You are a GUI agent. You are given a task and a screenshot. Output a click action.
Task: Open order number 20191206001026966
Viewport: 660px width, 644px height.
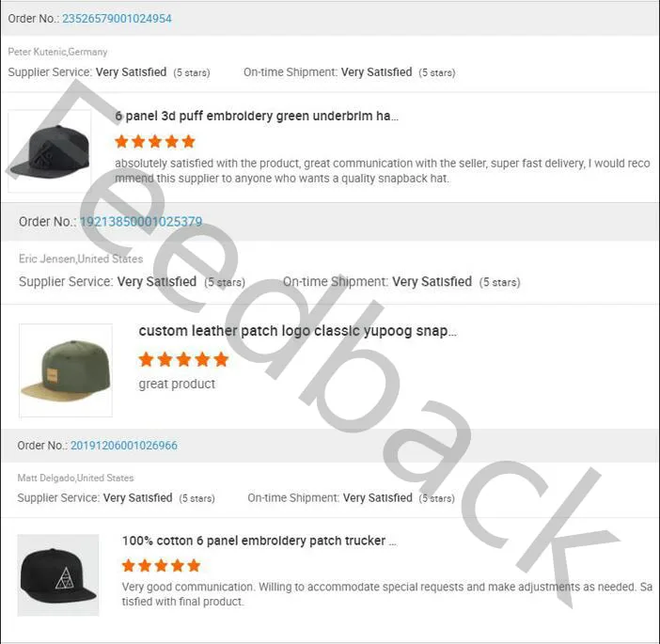pos(124,446)
